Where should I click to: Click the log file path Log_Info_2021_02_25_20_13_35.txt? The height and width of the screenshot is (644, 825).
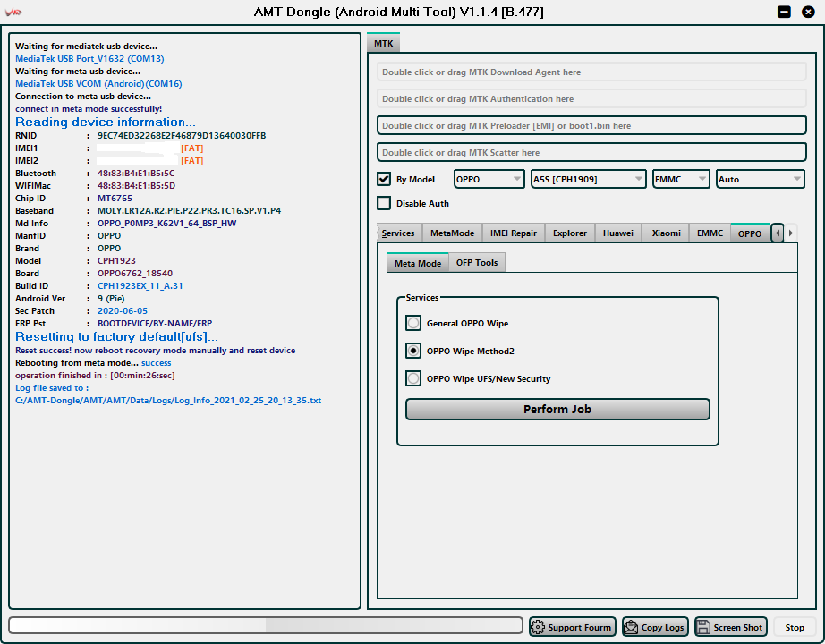pos(168,401)
